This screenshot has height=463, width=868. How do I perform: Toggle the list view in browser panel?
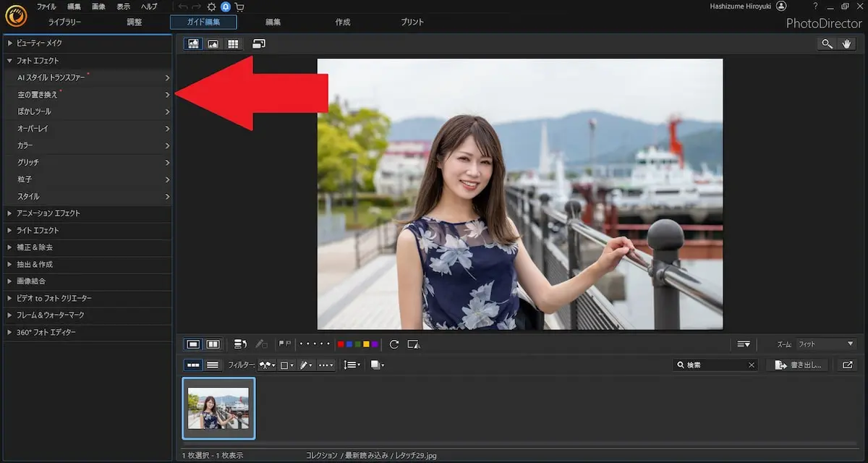pyautogui.click(x=213, y=365)
